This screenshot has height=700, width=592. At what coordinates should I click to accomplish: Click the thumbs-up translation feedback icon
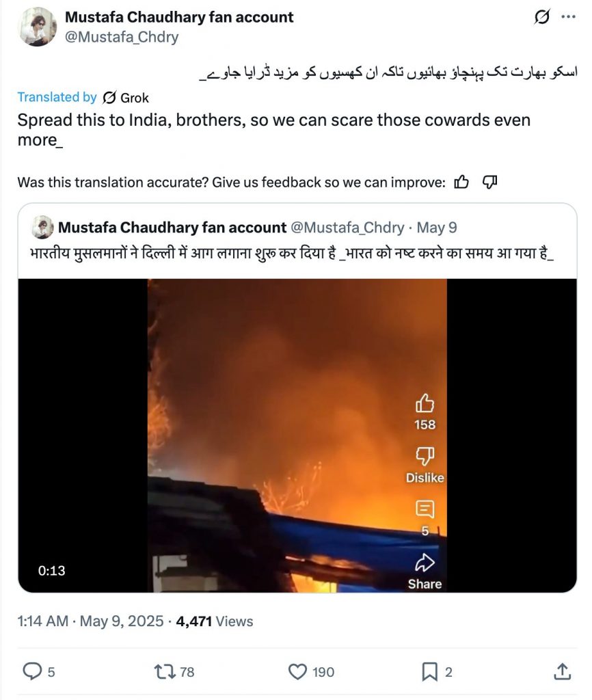[461, 182]
